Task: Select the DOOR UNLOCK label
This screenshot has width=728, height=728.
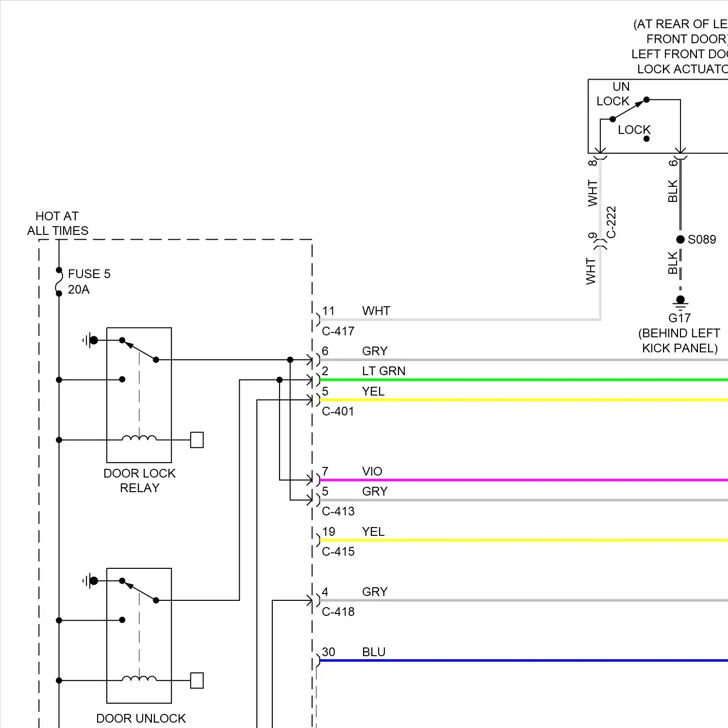Action: [x=141, y=718]
